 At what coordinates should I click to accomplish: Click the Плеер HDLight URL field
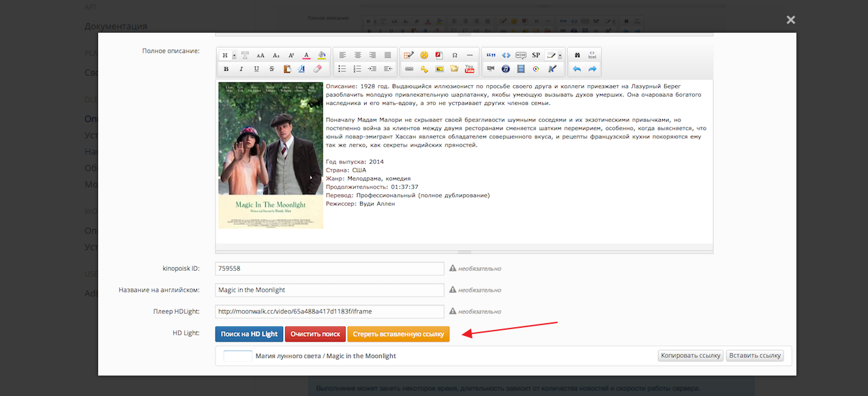coord(330,311)
